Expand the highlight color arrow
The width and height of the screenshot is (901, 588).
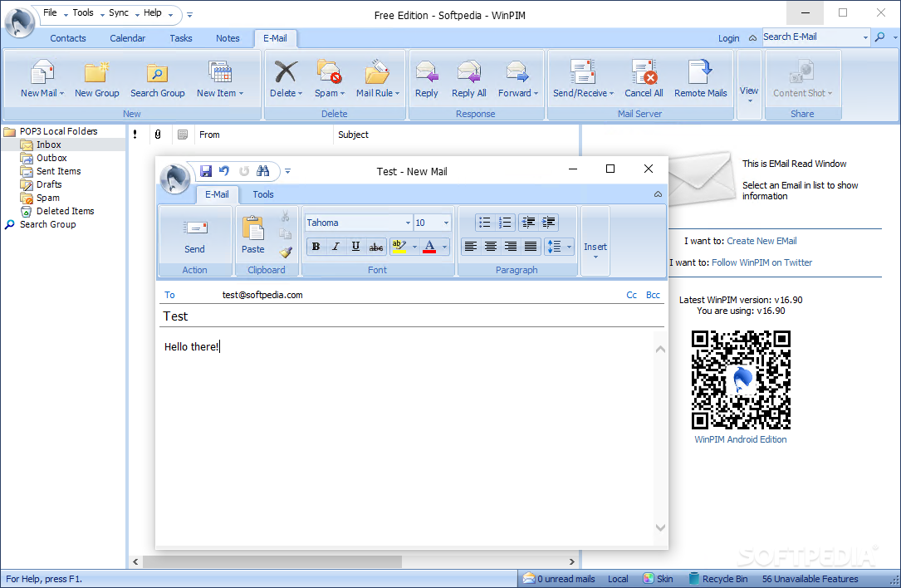click(x=415, y=247)
